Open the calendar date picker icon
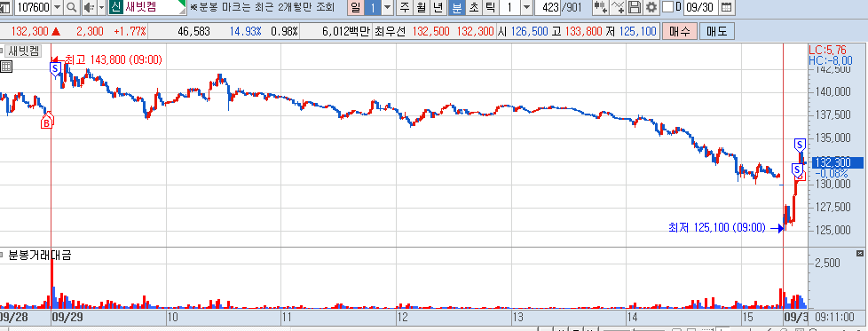Screen dimensions: 868x331 point(726,8)
